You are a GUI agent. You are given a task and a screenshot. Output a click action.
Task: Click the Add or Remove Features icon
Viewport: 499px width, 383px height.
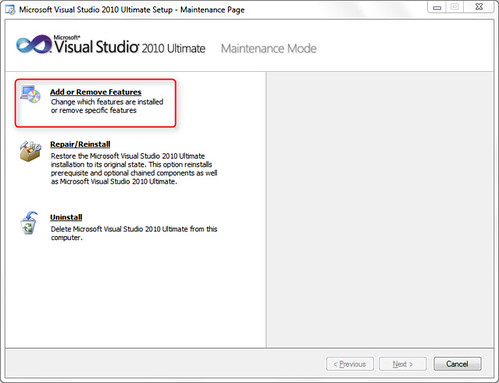[30, 95]
